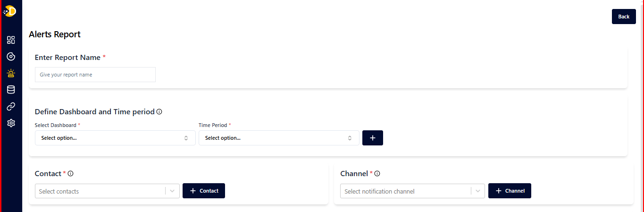Focus the report name input field
Viewport: 644px width, 212px height.
point(95,75)
